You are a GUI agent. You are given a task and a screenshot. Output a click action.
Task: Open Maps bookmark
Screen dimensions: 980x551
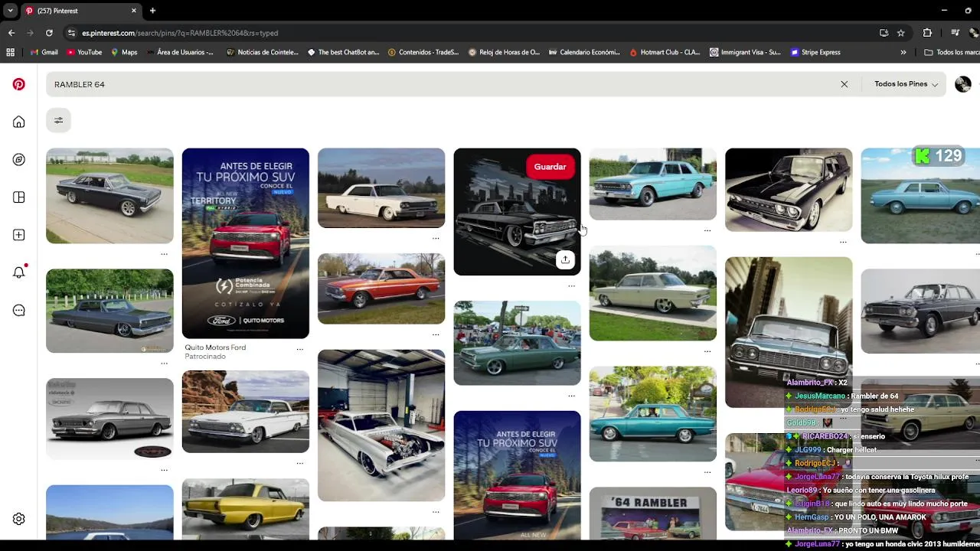(124, 52)
